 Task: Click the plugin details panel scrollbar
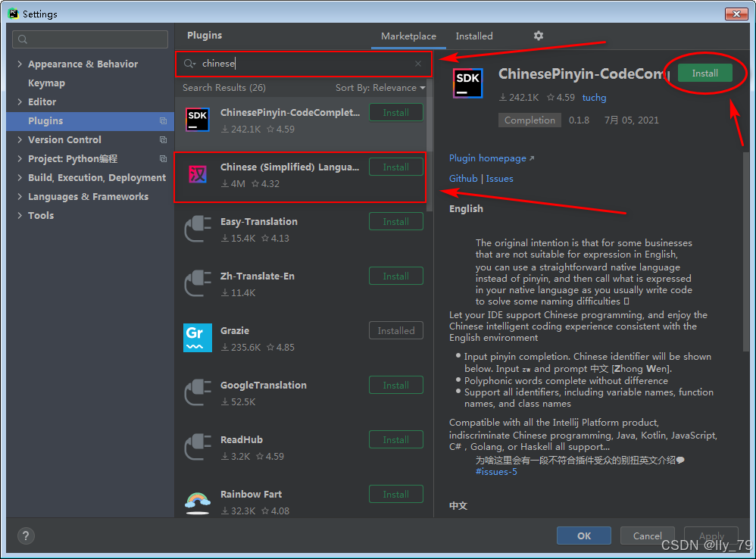tap(746, 251)
